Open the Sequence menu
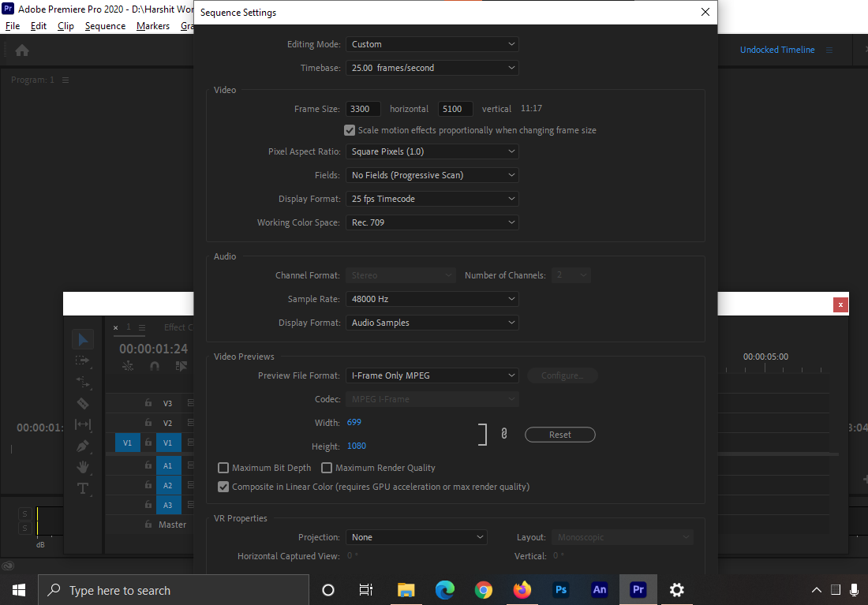The width and height of the screenshot is (868, 605). 105,25
